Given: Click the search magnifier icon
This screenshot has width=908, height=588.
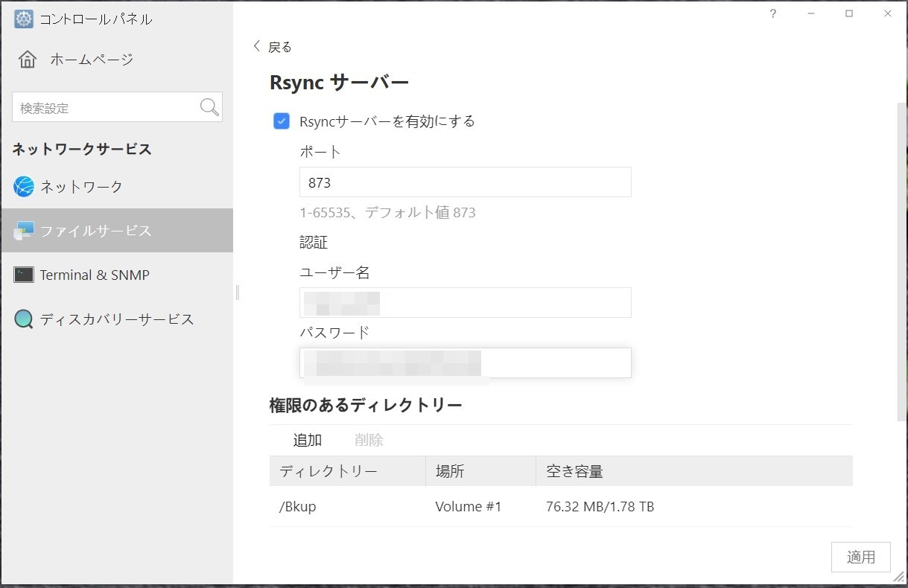Looking at the screenshot, I should point(209,107).
